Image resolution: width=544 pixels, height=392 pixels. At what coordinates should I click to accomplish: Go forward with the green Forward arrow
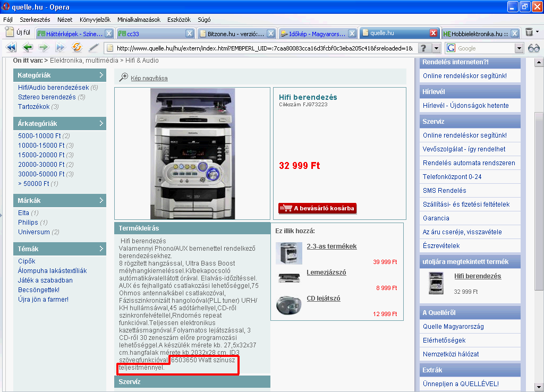[x=44, y=47]
